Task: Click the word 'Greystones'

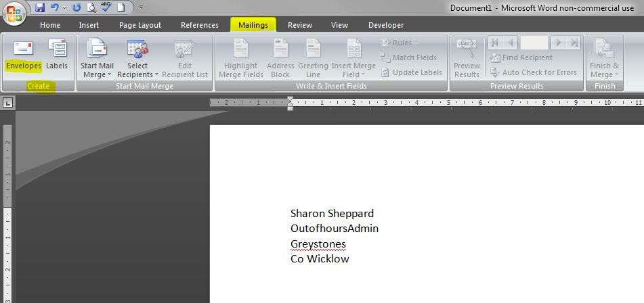Action: (318, 244)
